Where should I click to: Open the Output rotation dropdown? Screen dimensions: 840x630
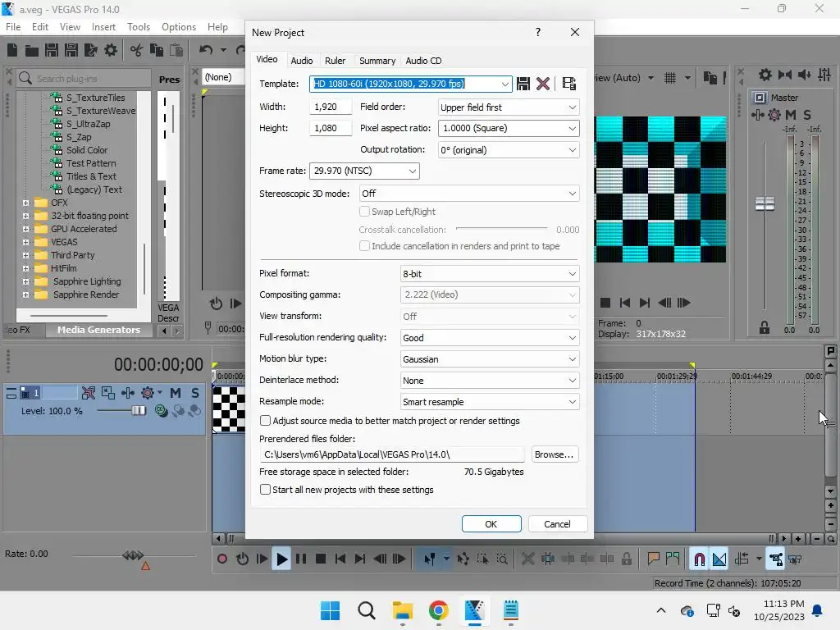(x=509, y=150)
